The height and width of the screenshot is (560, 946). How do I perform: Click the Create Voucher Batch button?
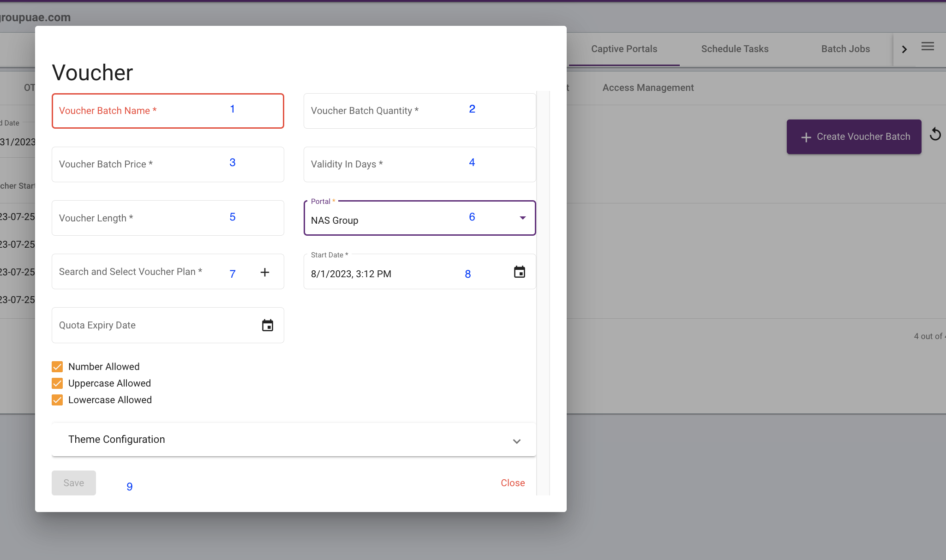854,137
